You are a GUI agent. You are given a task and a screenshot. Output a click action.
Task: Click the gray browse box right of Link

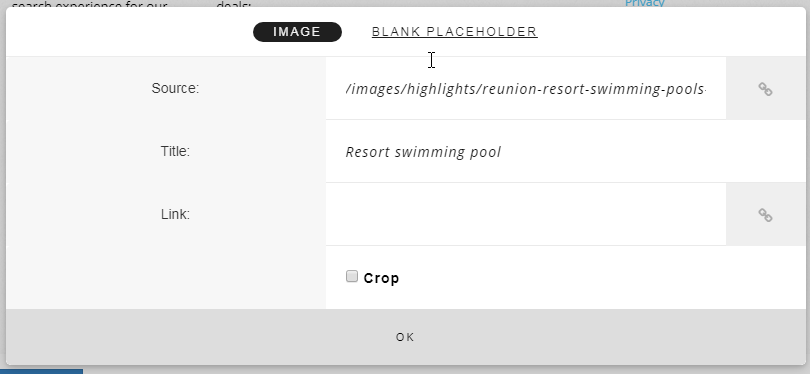point(766,214)
